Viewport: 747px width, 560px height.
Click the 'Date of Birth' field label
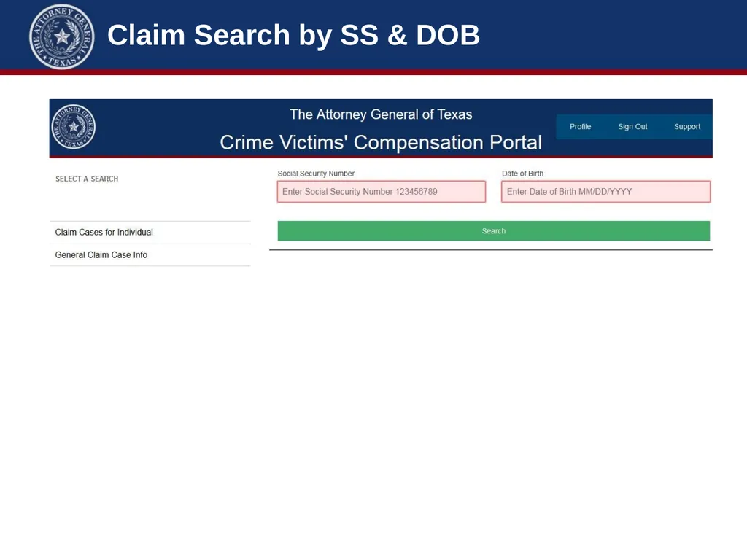click(x=522, y=174)
